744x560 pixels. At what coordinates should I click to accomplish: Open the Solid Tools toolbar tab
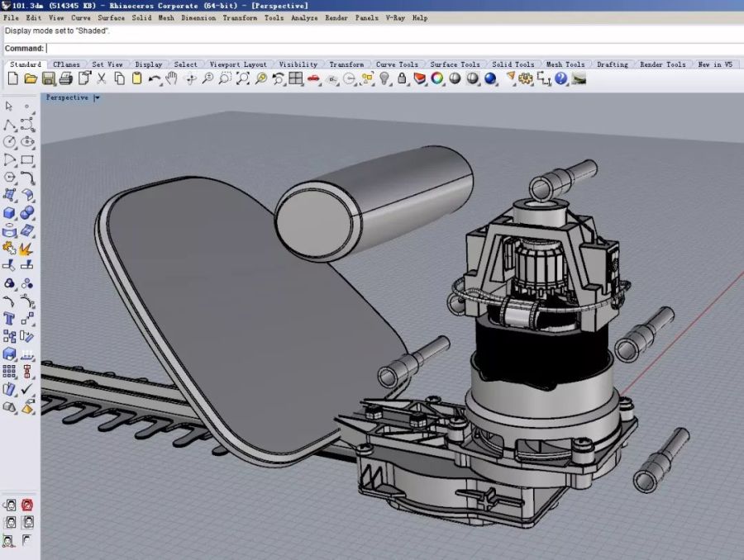pos(513,64)
